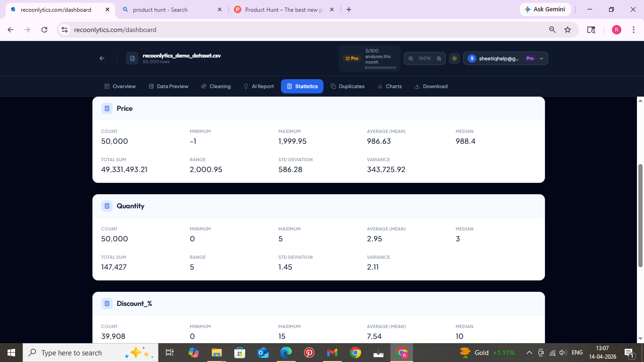Click the page vertical scrollbar thumb
644x362 pixels.
(x=640, y=215)
